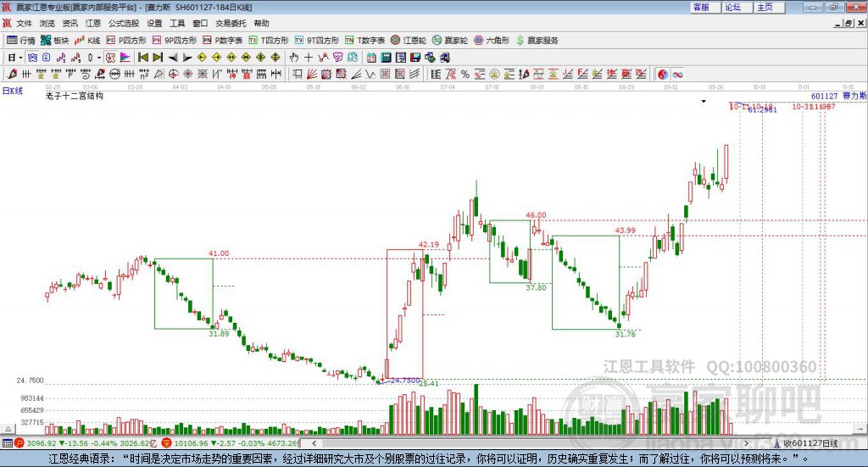Open the 文件 menu
This screenshot has height=467, width=868.
(24, 23)
